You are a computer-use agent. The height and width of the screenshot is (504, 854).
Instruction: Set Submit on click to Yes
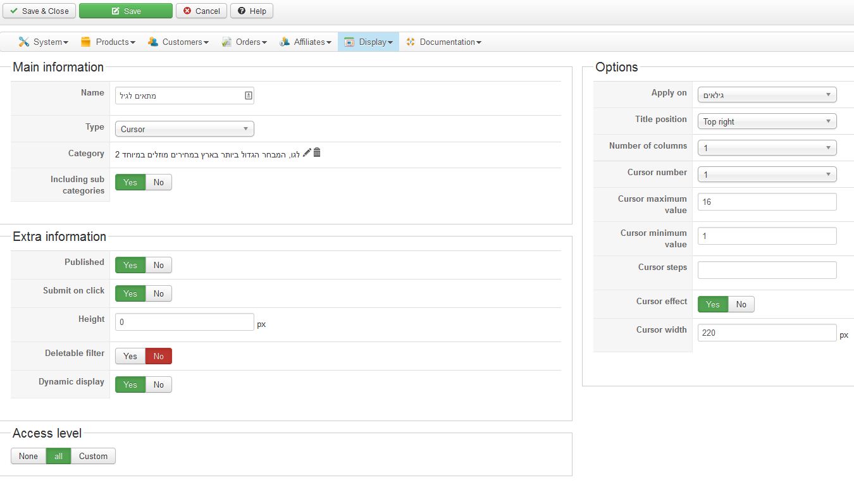tap(130, 294)
